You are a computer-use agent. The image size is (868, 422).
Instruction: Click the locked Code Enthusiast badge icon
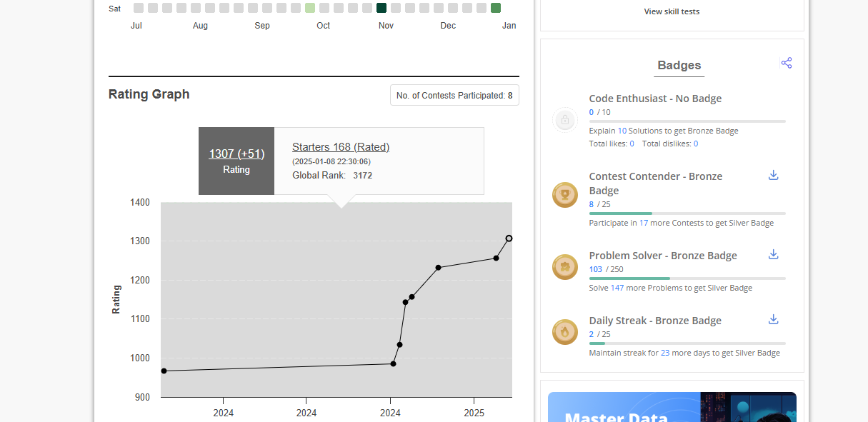(565, 119)
